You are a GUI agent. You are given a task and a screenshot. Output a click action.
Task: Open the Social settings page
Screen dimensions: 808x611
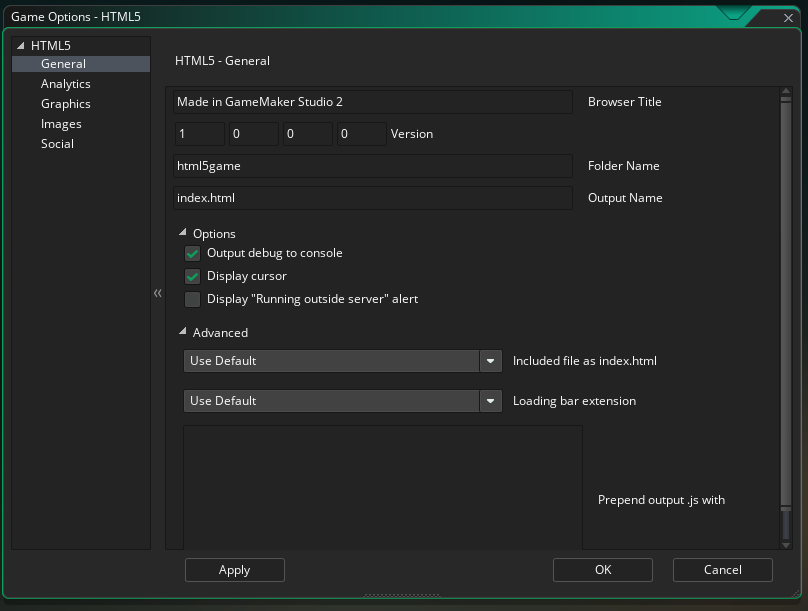tap(57, 144)
